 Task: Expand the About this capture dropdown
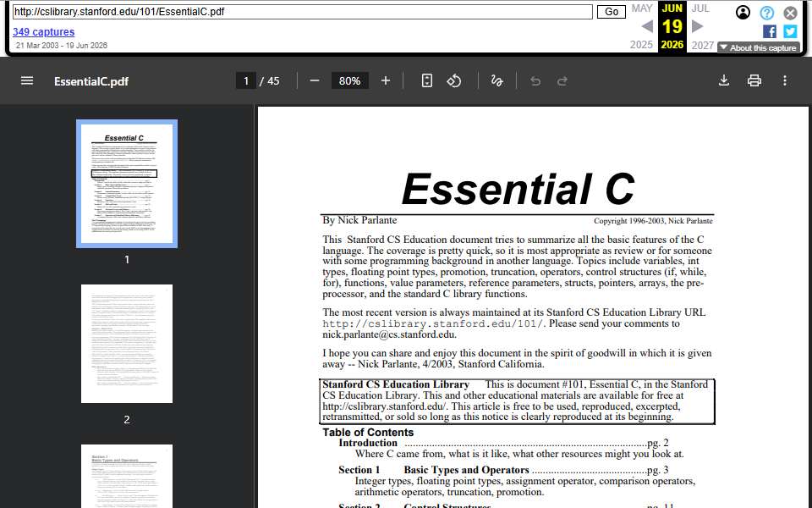pyautogui.click(x=759, y=47)
